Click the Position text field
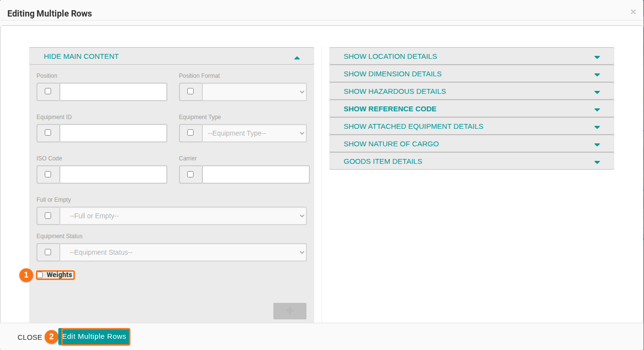644x350 pixels. [113, 92]
